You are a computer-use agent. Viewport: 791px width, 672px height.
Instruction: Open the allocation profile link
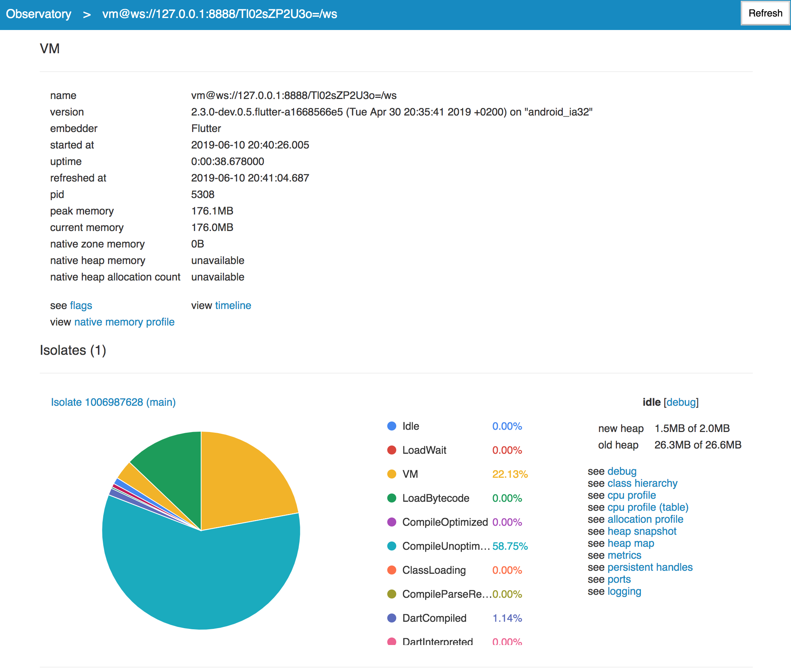645,519
